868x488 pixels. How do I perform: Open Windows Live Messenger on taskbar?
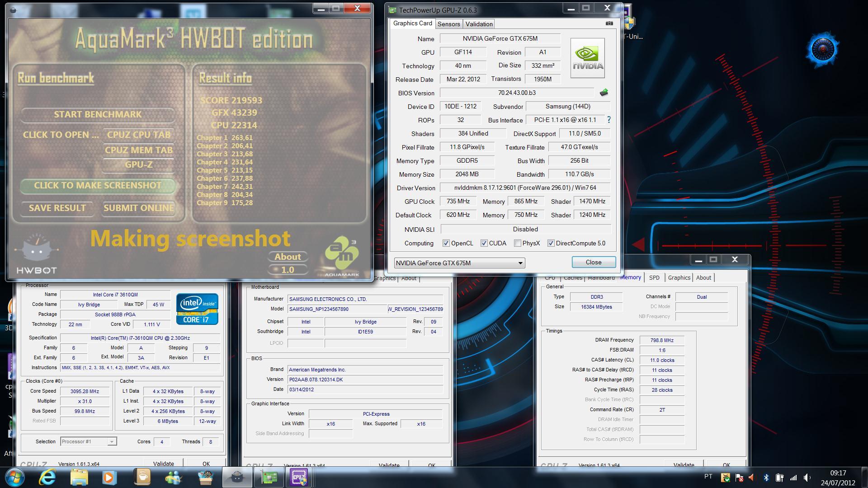pos(173,477)
